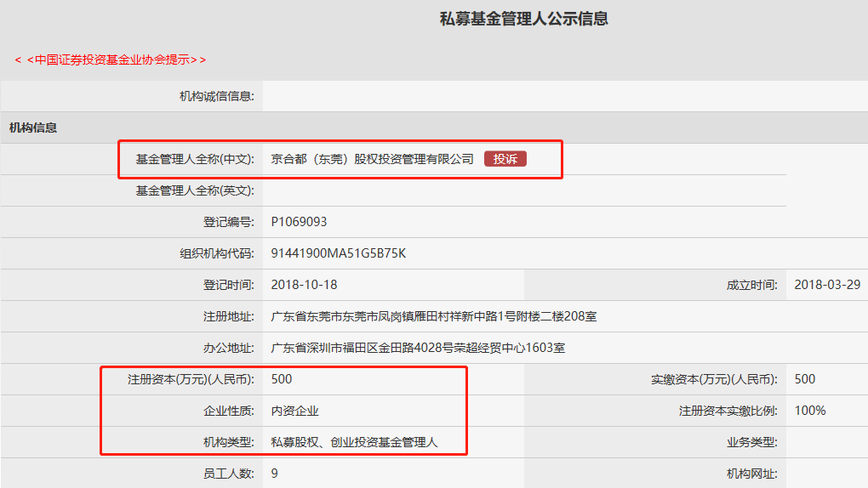Click the 基金管理人全称(英文) label
This screenshot has height=488, width=868.
[x=195, y=191]
